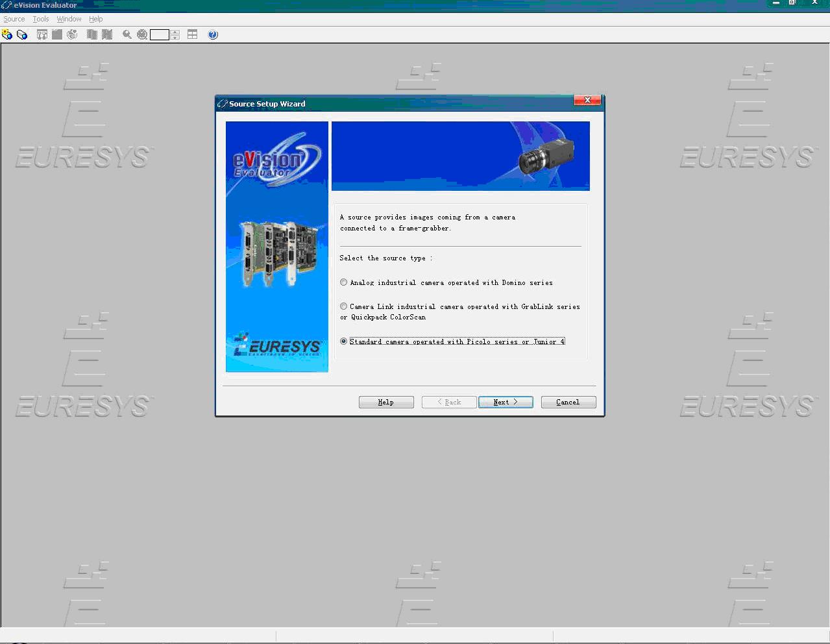Click the wizard's Help button

pyautogui.click(x=386, y=402)
